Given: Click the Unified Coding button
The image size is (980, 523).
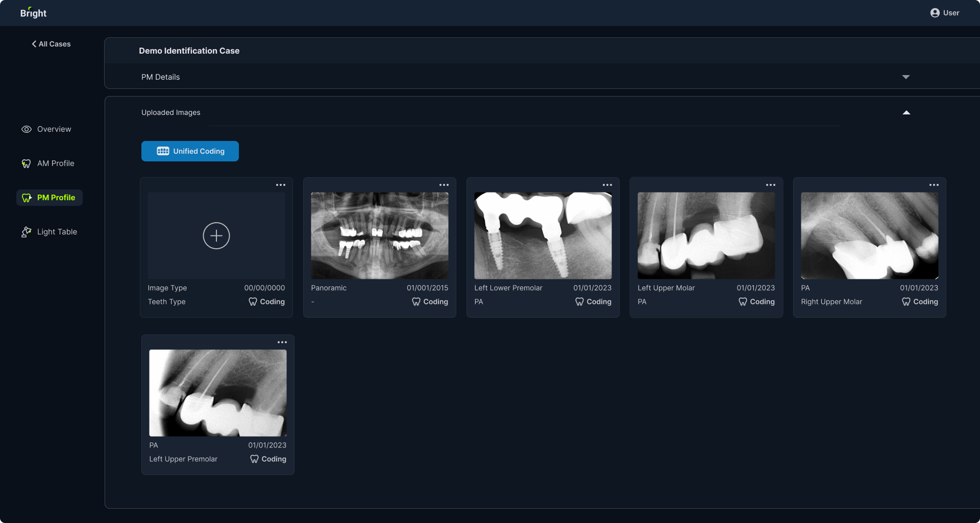Looking at the screenshot, I should (x=190, y=151).
